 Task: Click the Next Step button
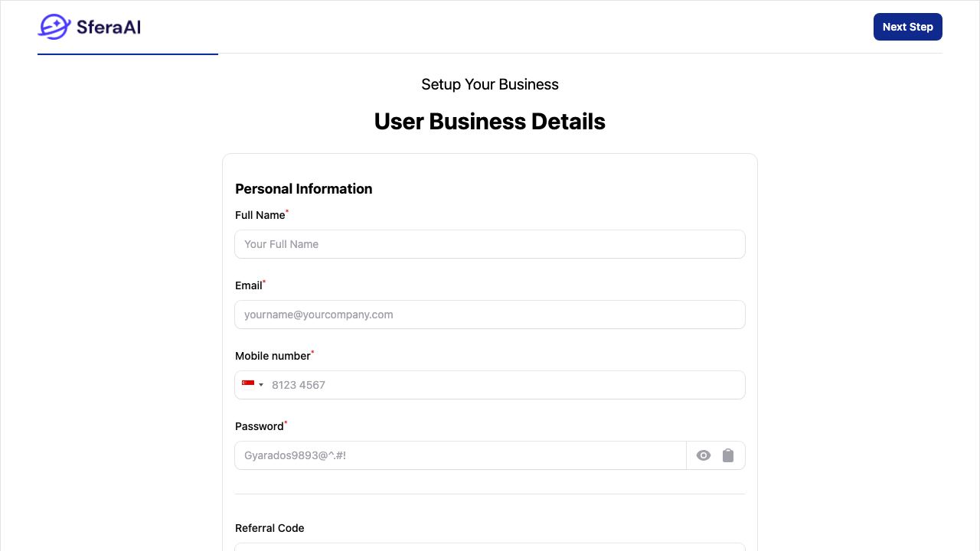pos(908,27)
